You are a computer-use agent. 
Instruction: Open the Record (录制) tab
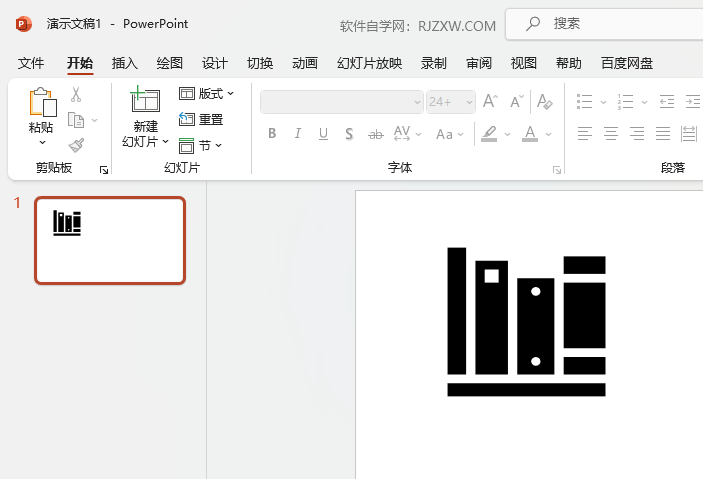(434, 63)
